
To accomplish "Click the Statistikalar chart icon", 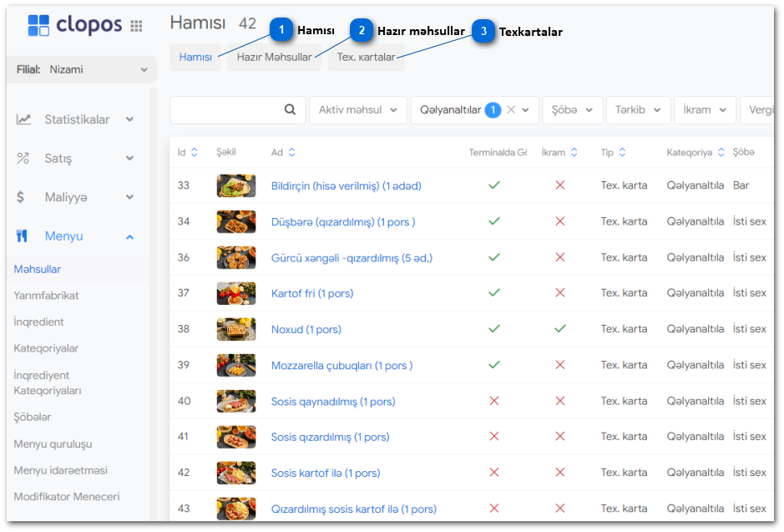I will pyautogui.click(x=23, y=119).
